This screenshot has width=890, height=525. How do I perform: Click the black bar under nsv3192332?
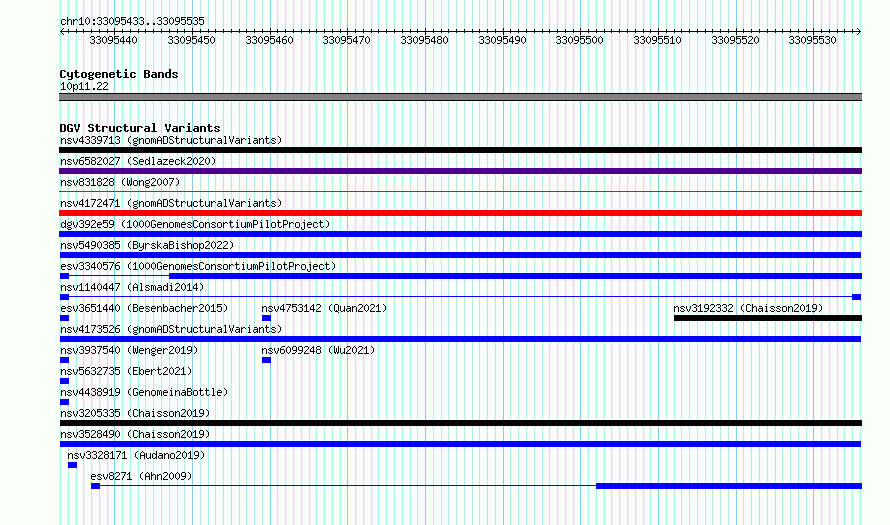[x=768, y=318]
